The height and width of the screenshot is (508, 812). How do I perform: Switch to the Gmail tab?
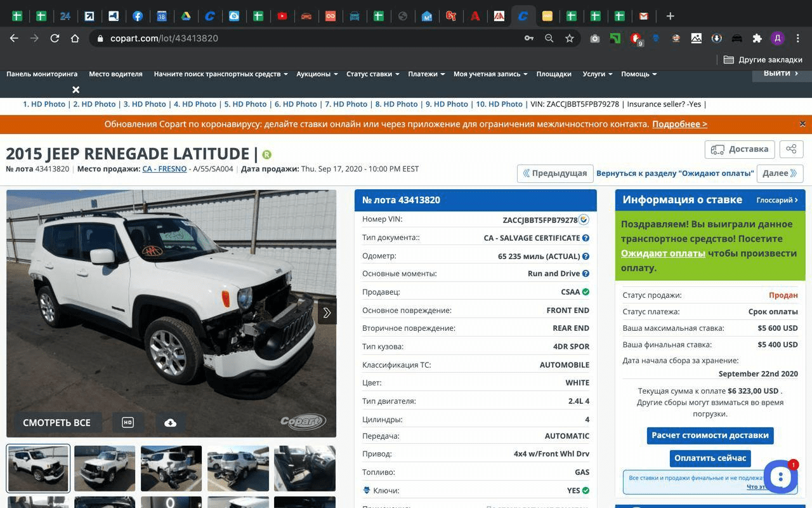click(644, 16)
